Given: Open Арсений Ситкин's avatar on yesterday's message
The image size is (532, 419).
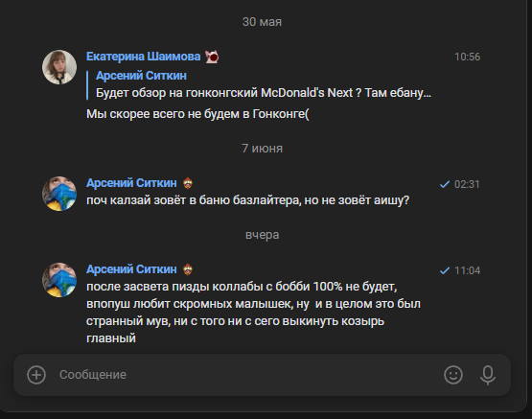Looking at the screenshot, I should click(59, 280).
